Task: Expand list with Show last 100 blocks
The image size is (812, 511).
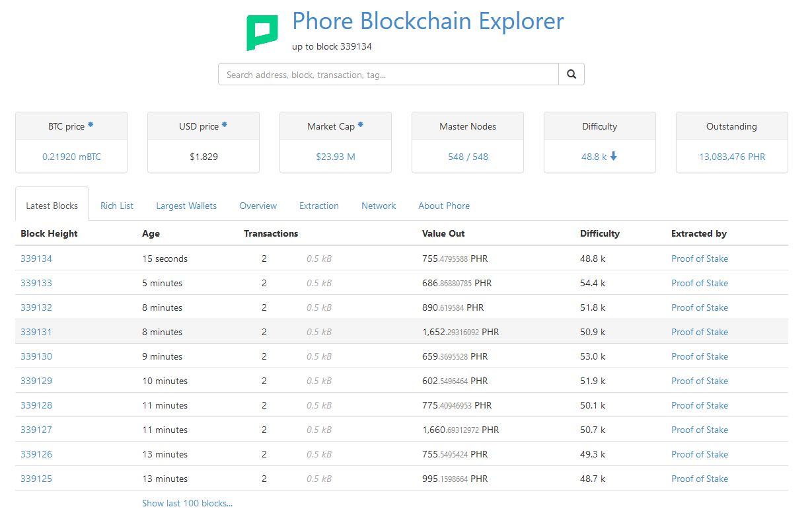Action: pyautogui.click(x=187, y=503)
